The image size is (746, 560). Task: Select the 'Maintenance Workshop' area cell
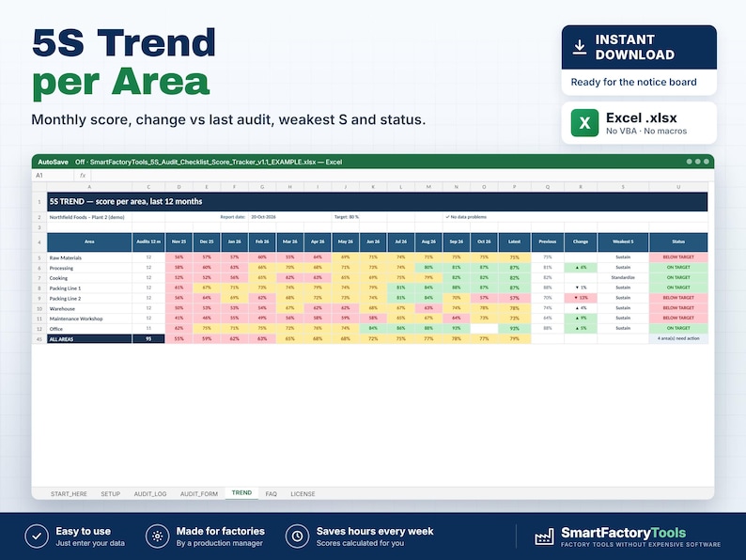(89, 319)
